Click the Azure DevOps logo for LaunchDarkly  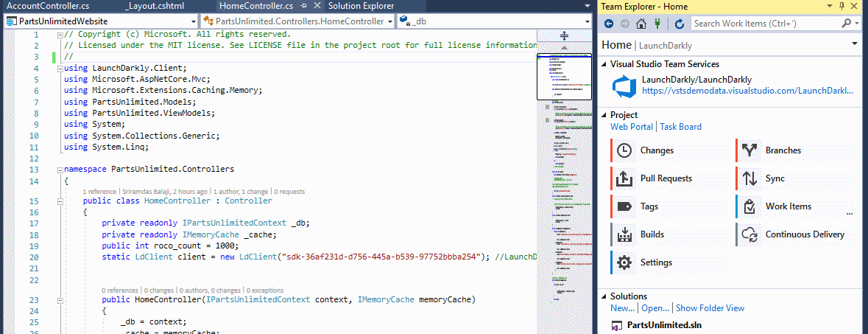pos(624,86)
